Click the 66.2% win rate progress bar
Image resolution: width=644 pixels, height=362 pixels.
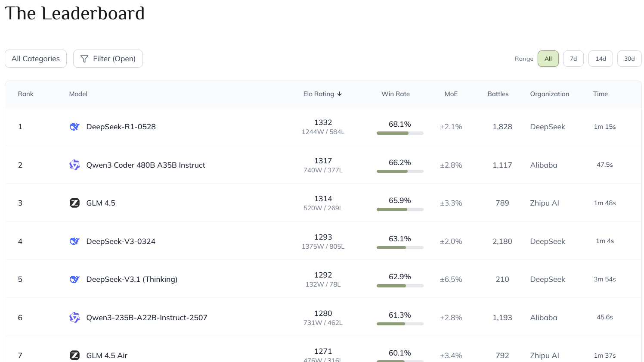(400, 172)
